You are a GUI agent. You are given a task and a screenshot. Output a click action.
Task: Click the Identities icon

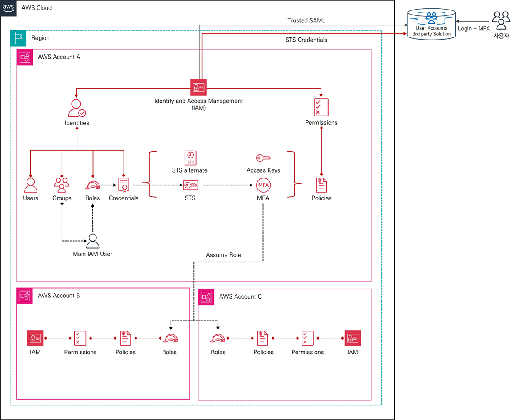77,108
